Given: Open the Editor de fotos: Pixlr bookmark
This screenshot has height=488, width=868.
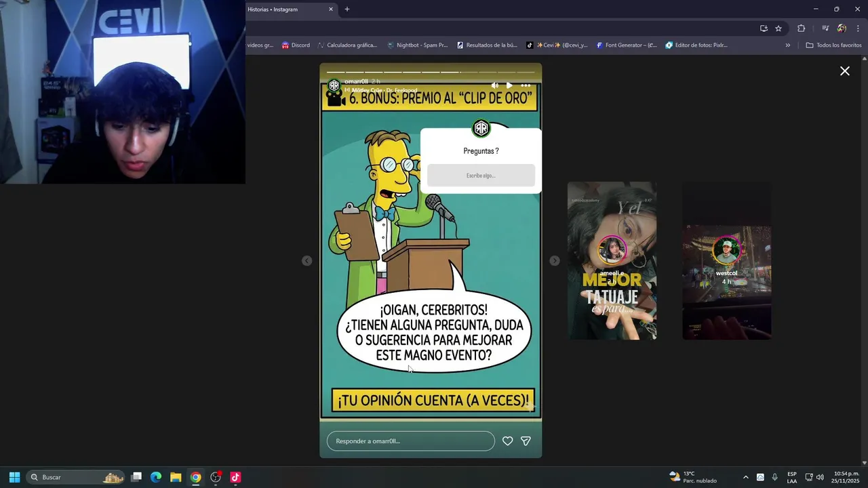Looking at the screenshot, I should click(x=696, y=45).
